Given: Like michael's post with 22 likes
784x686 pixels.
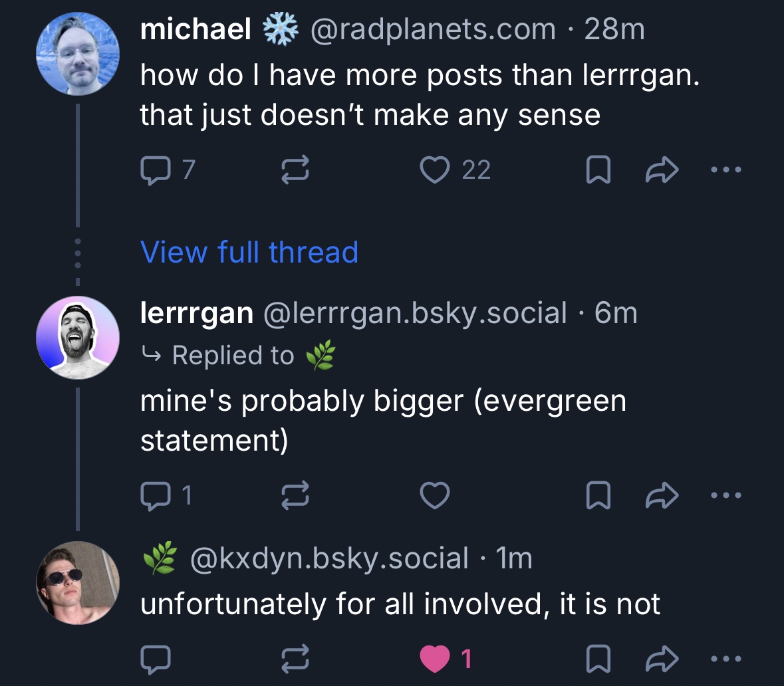Looking at the screenshot, I should point(436,171).
